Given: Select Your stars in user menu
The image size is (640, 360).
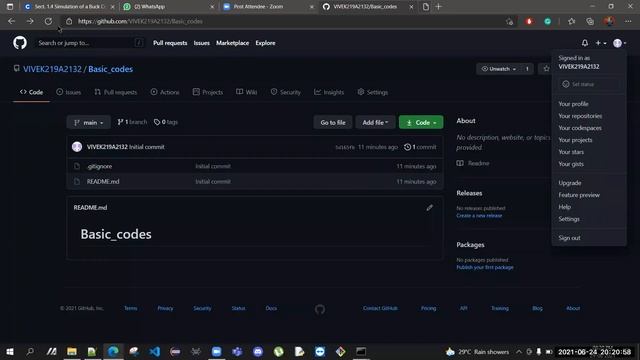Looking at the screenshot, I should point(571,152).
